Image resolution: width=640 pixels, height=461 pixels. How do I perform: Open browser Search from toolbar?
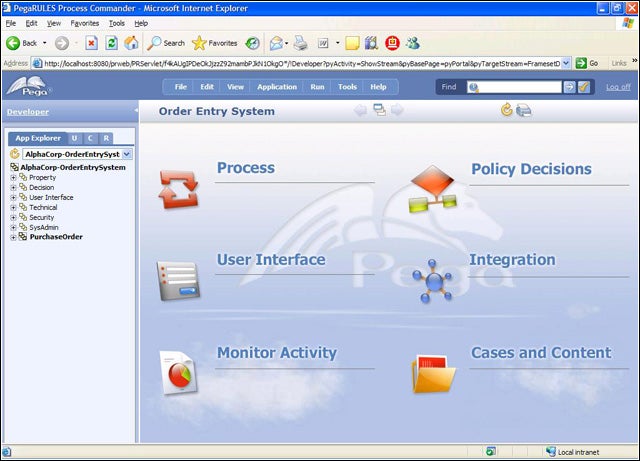click(166, 43)
